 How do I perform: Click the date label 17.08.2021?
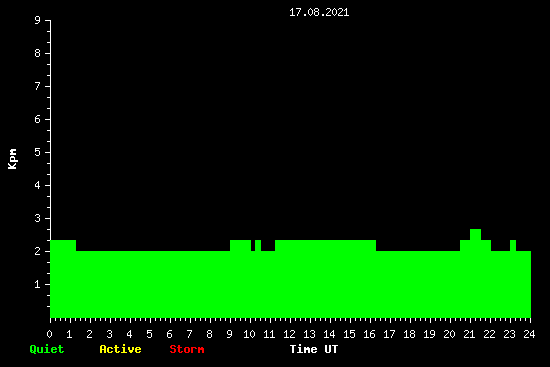(319, 12)
